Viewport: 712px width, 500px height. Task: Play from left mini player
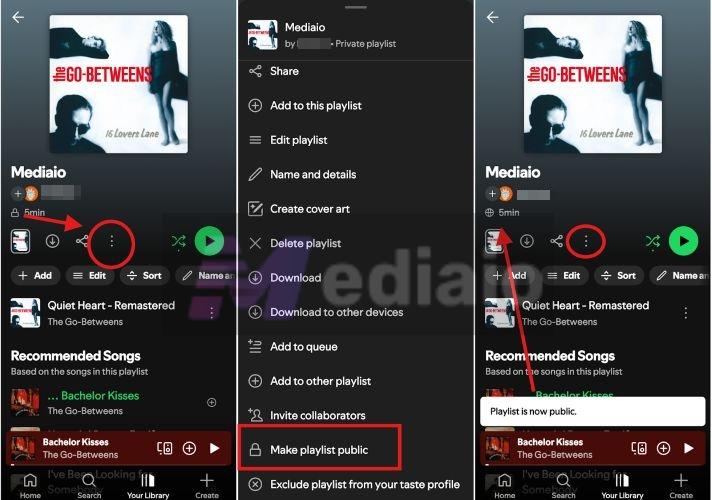[214, 449]
